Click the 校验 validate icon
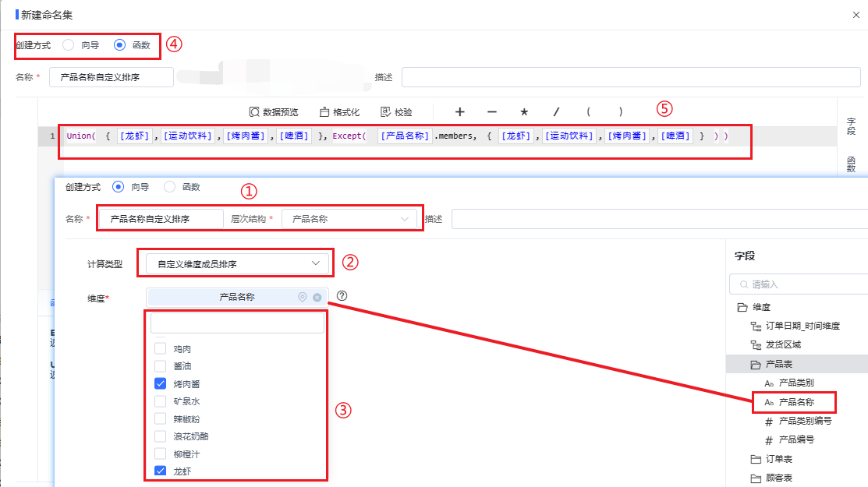 point(386,112)
